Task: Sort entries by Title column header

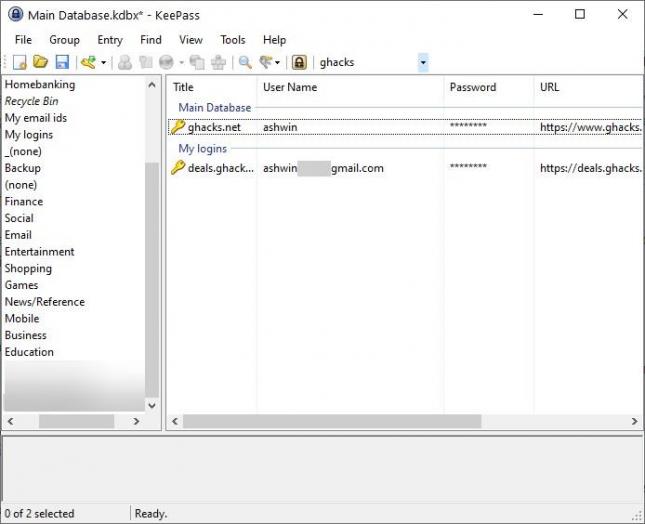Action: [212, 88]
